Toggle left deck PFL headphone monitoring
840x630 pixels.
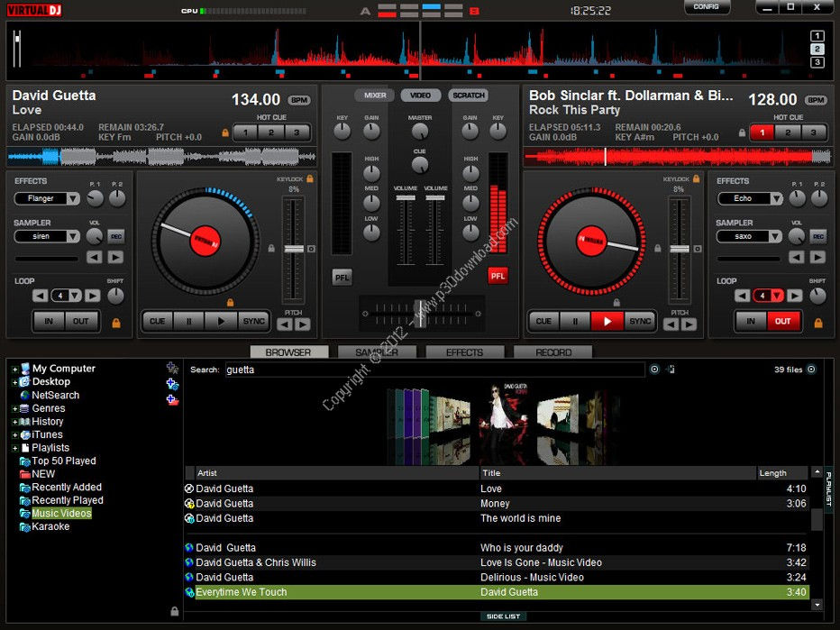coord(342,278)
